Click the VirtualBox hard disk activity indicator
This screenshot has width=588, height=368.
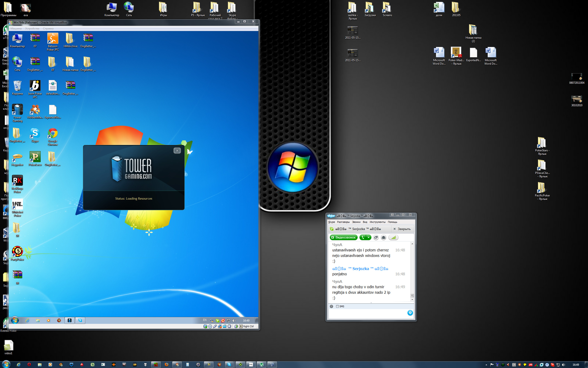pos(205,326)
